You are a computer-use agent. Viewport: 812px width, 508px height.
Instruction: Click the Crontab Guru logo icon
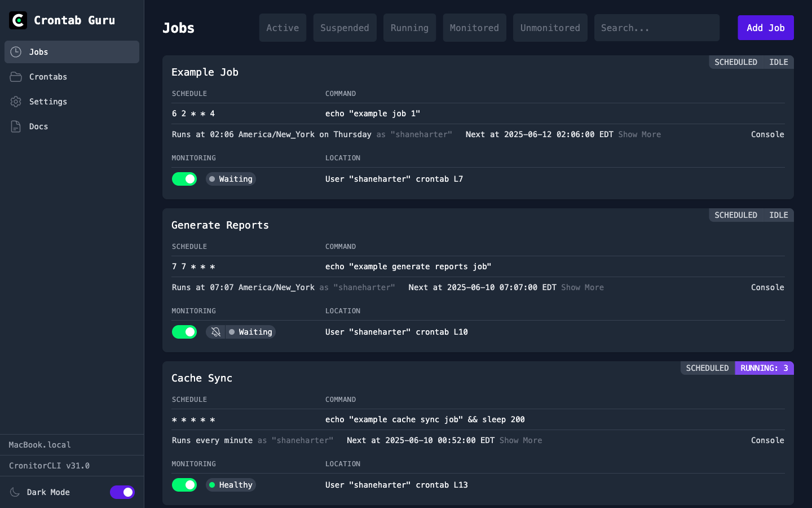[x=17, y=20]
